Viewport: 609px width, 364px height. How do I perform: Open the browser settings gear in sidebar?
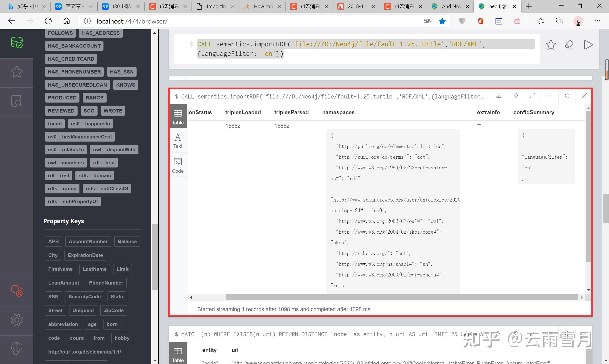point(16,320)
